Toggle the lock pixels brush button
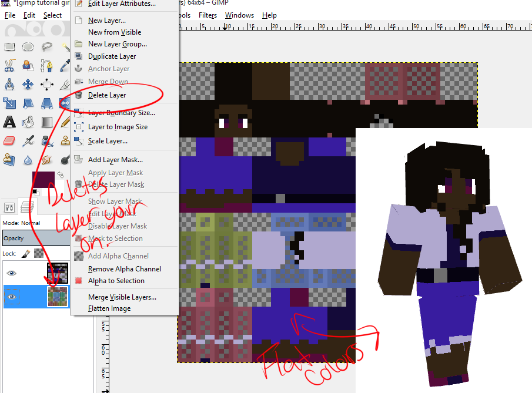Viewport: 532px width, 393px height. pyautogui.click(x=26, y=253)
